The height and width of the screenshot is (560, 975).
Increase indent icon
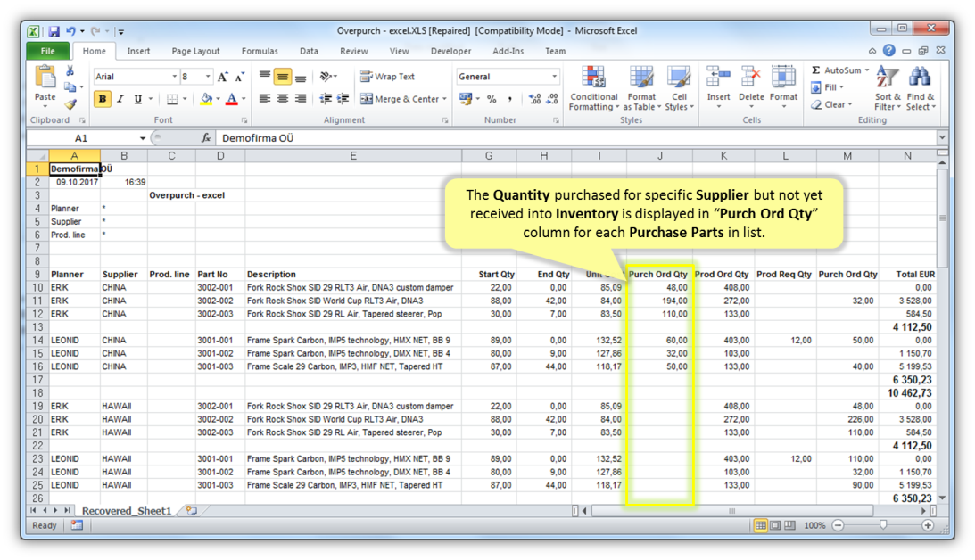(x=343, y=99)
